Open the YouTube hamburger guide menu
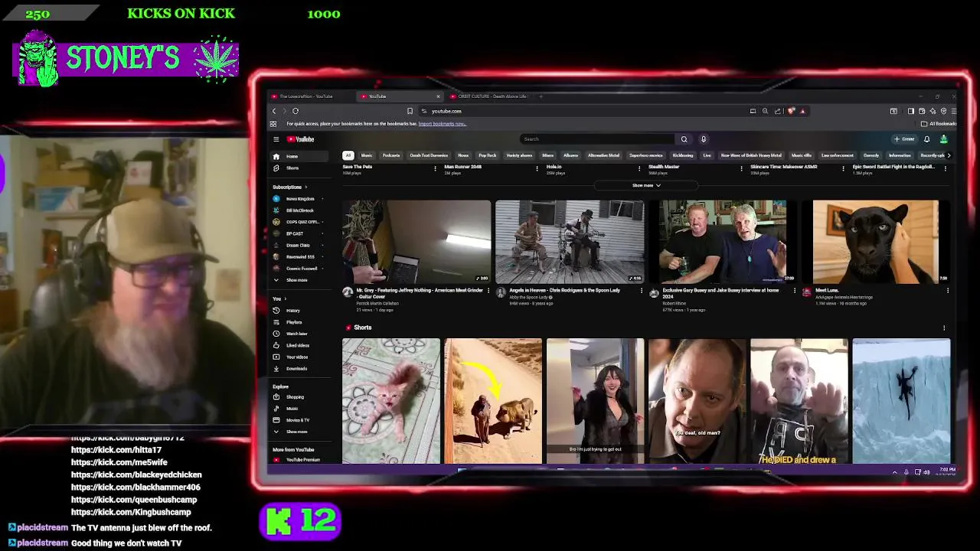 (x=276, y=139)
